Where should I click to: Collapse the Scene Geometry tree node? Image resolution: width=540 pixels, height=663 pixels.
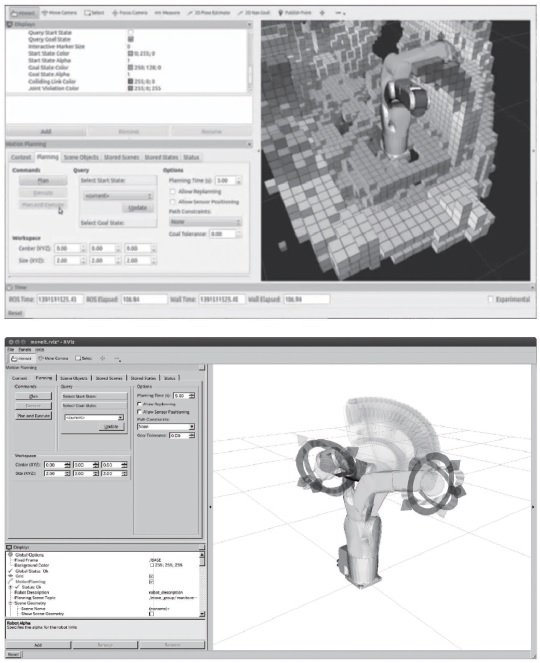pyautogui.click(x=11, y=603)
